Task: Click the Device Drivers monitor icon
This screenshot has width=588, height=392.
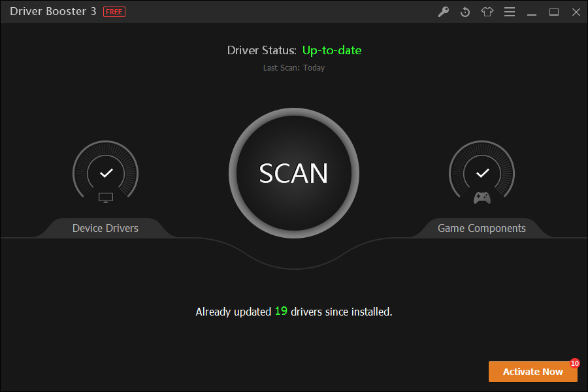Action: tap(105, 197)
